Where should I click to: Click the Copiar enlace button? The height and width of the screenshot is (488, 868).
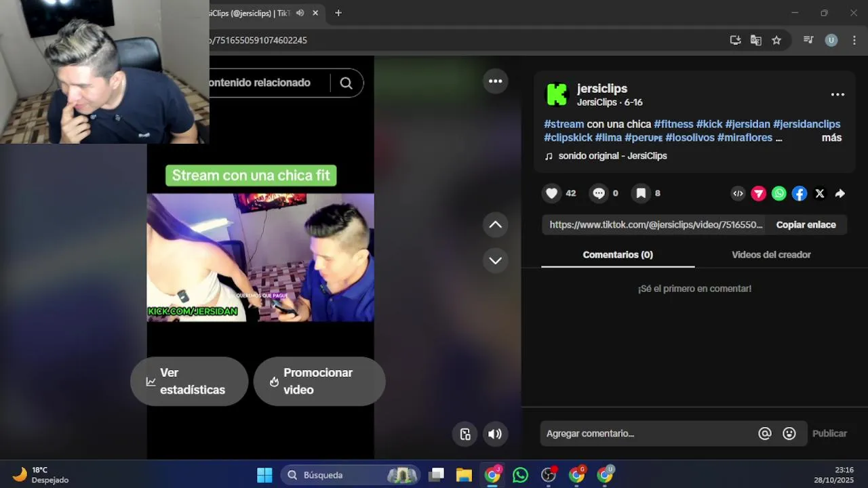[806, 225]
